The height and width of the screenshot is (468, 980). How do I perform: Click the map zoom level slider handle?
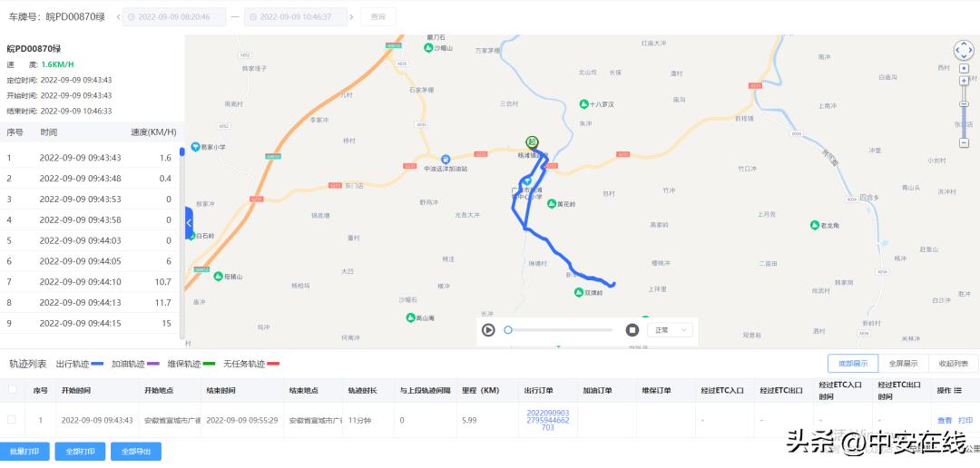coord(964,103)
